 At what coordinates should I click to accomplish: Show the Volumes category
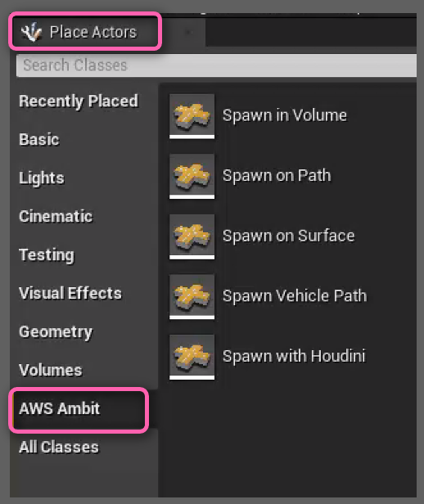51,370
